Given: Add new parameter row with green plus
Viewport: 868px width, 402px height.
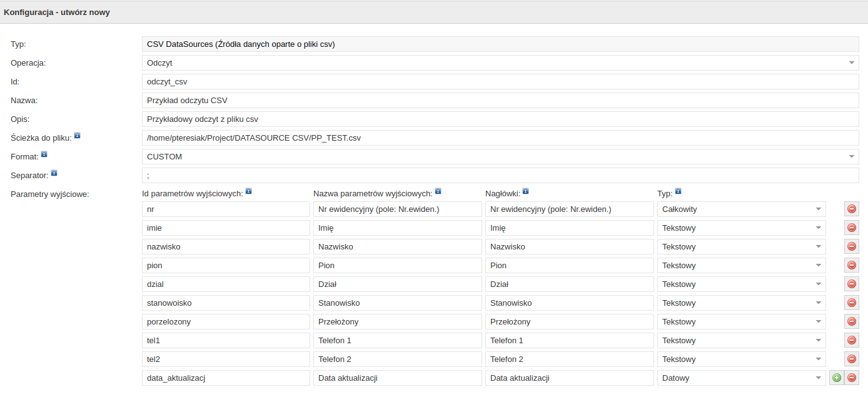Looking at the screenshot, I should tap(836, 378).
